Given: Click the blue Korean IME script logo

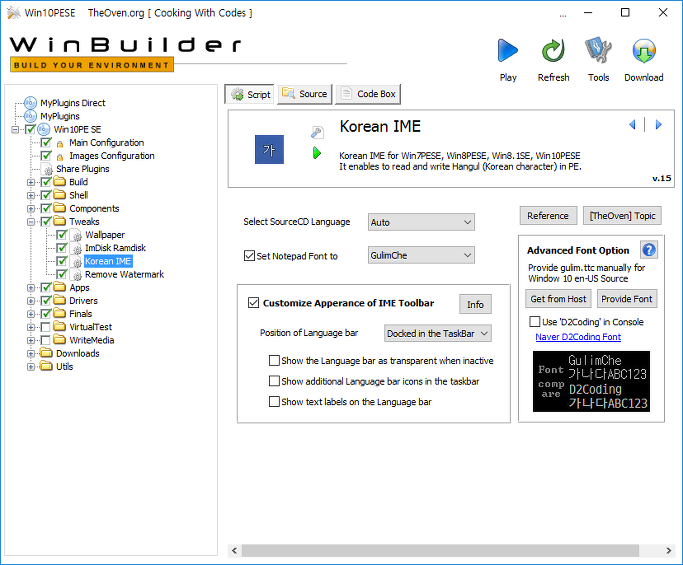Looking at the screenshot, I should coord(269,149).
